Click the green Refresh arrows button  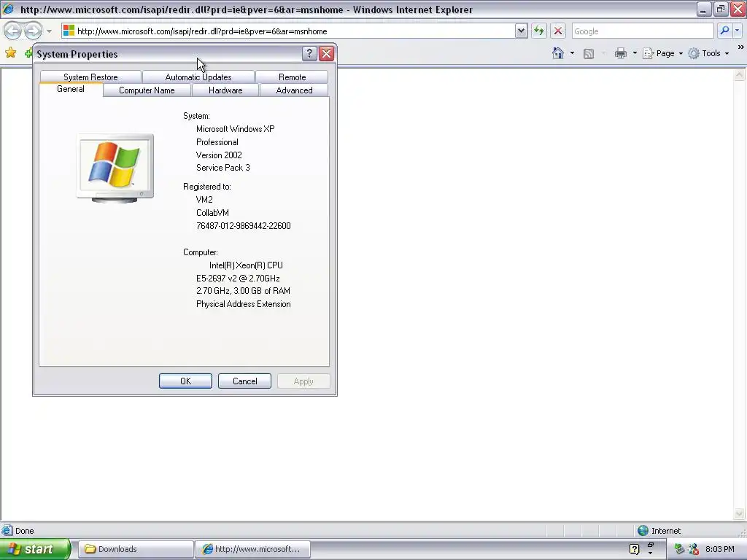539,31
